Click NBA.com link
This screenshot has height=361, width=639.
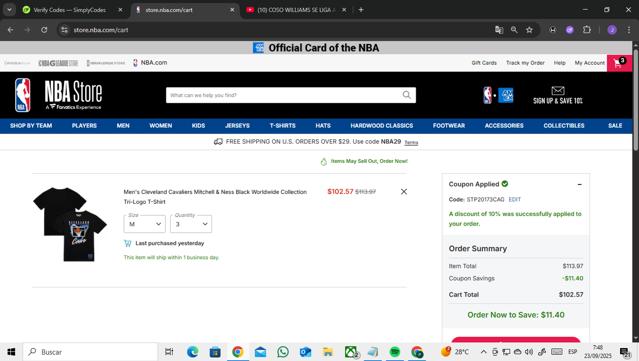(150, 63)
